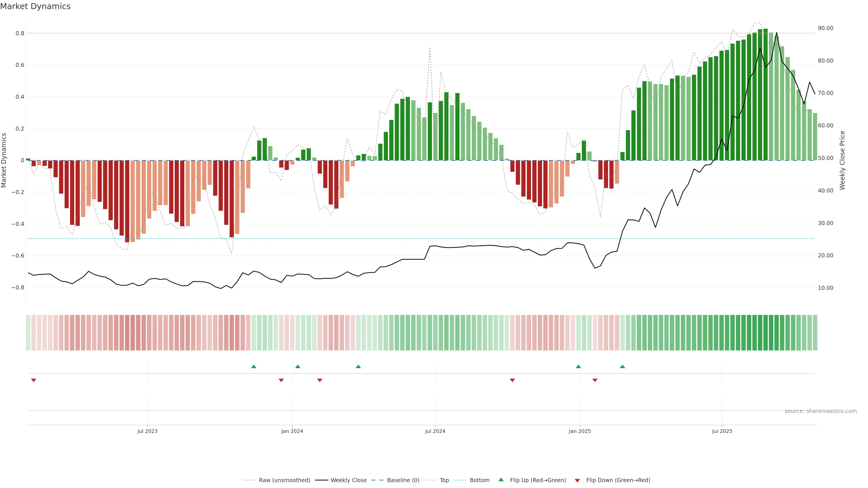
Task: Click the red flip-down marker just before Jan 2024
Action: [x=281, y=380]
